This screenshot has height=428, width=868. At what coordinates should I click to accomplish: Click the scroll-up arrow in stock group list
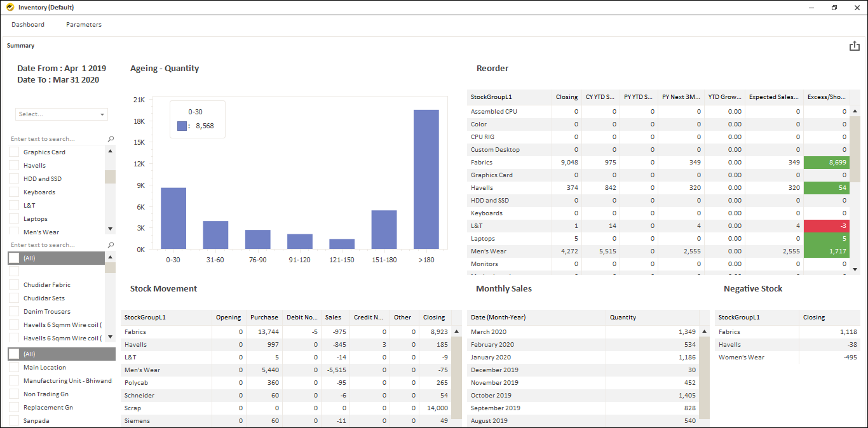tap(110, 150)
